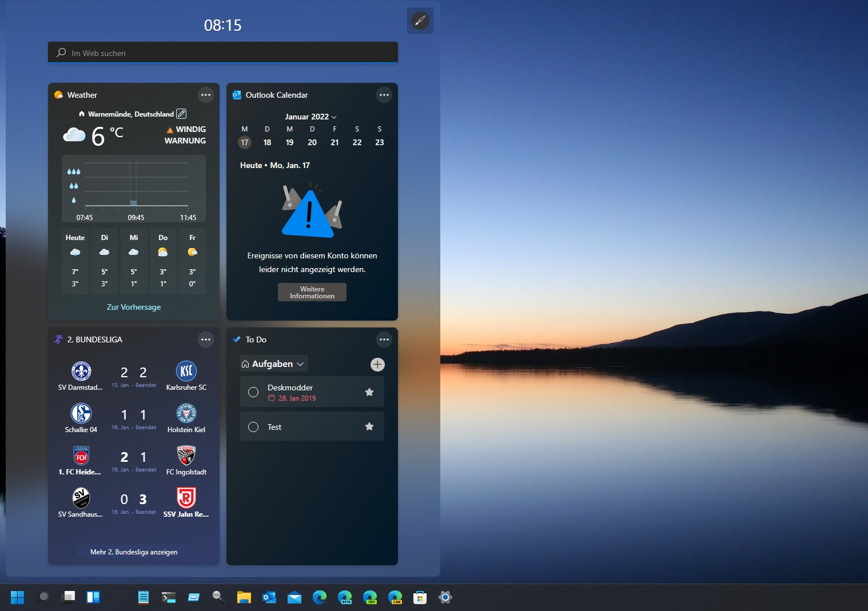Click 'Mehr 2. Bundesliga anzeigen' button
This screenshot has width=868, height=611.
(x=134, y=552)
